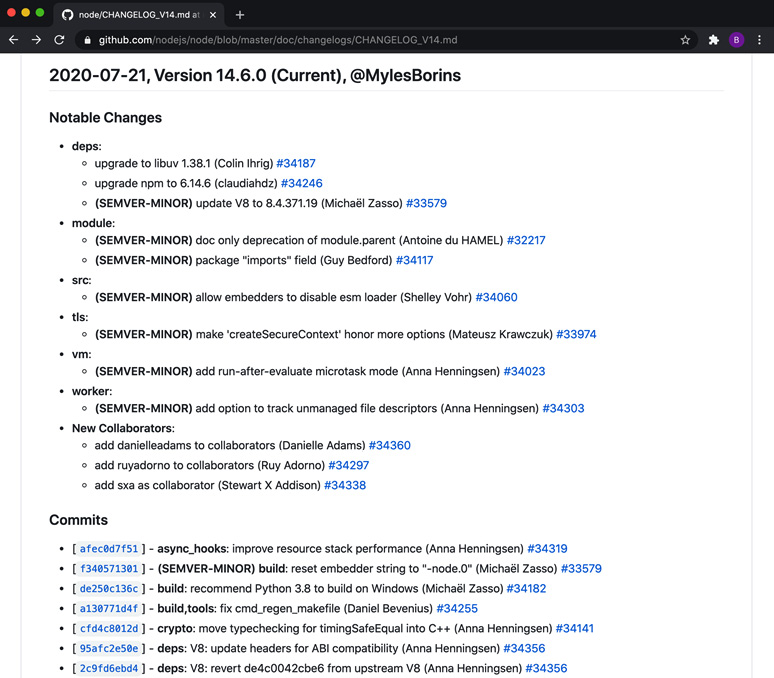The image size is (774, 678).
Task: Bookmark page with the star icon
Action: point(685,40)
